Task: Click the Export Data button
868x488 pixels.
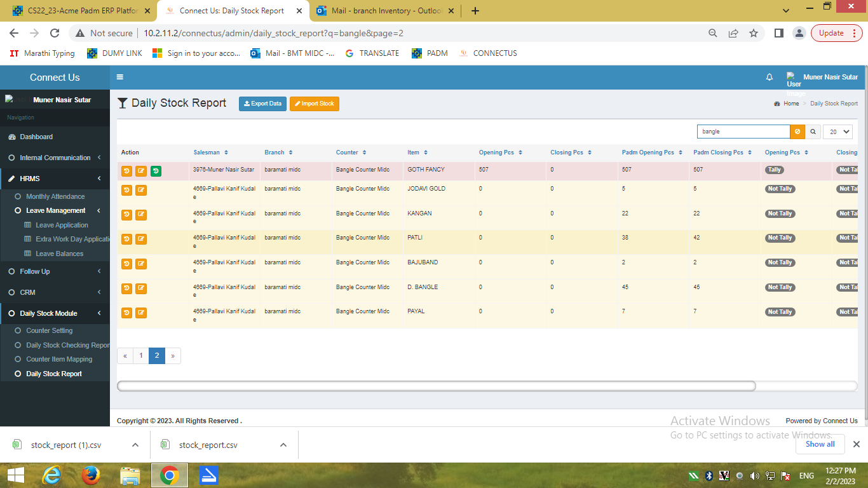Action: click(262, 104)
